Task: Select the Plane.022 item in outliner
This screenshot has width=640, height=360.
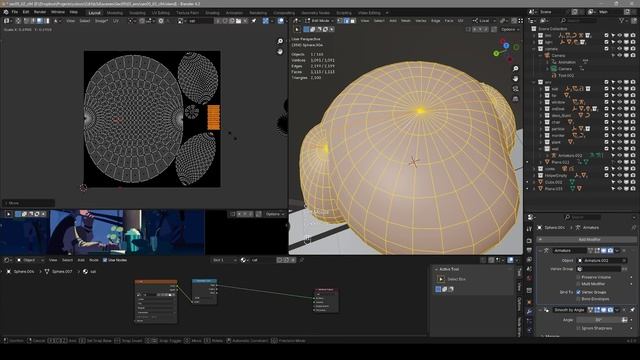Action: coord(560,162)
